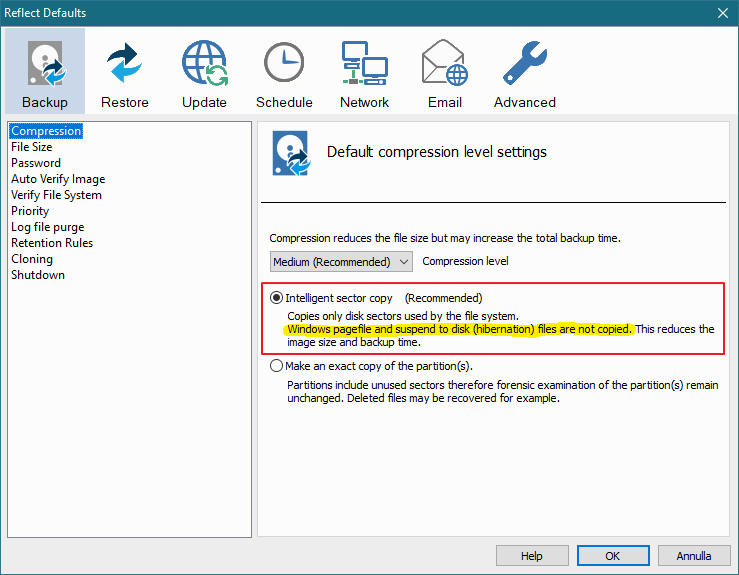Screen dimensions: 739x575
Task: Select Password in the settings list
Action: point(36,163)
